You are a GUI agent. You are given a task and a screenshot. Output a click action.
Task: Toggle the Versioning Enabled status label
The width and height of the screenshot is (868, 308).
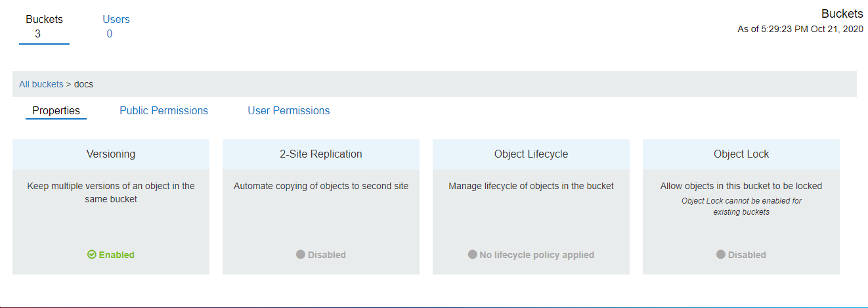(x=116, y=255)
